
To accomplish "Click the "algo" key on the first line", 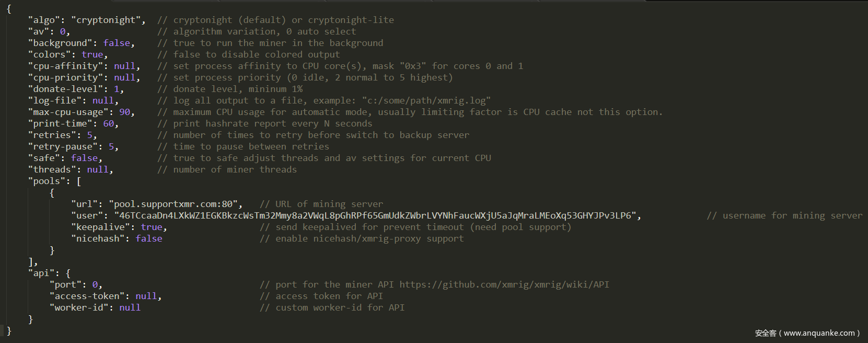I will click(x=44, y=20).
